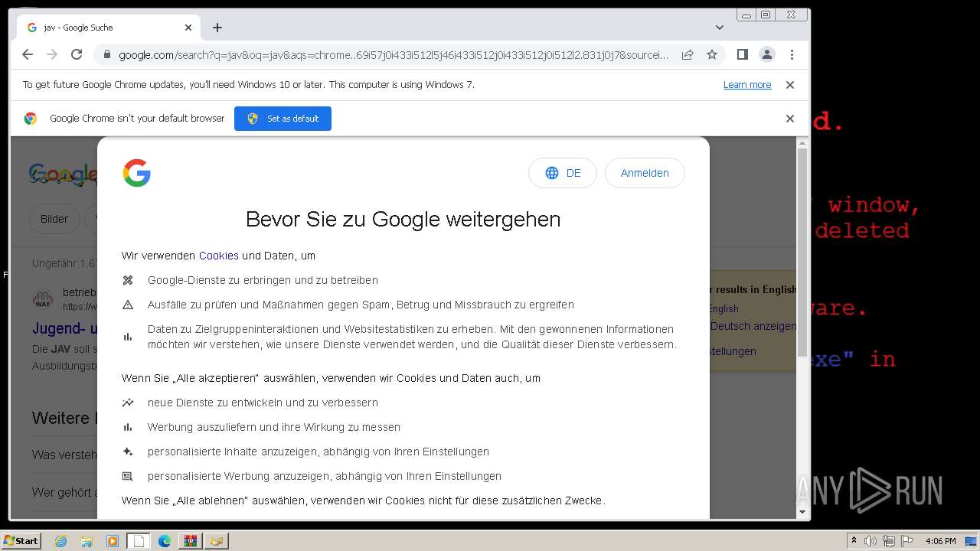Click the scrollbar down arrow
Viewport: 980px width, 551px height.
coord(802,512)
